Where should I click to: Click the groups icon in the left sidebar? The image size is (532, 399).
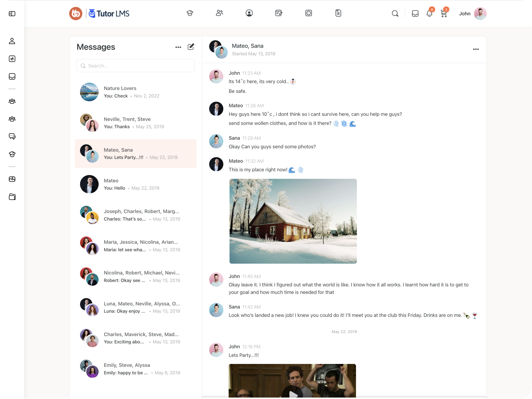pos(12,101)
